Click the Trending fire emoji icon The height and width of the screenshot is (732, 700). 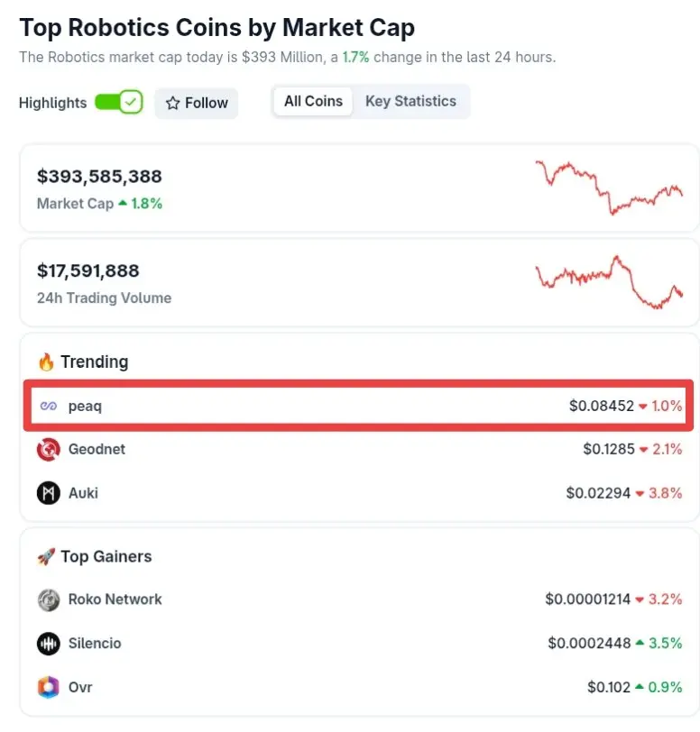click(x=46, y=362)
